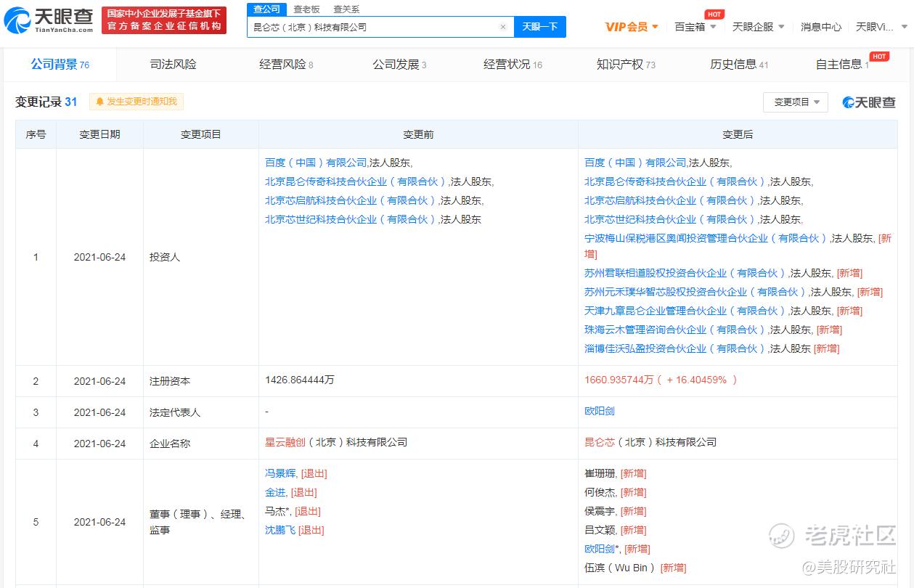The width and height of the screenshot is (914, 588).
Task: Click the 变更前 column header
Action: tap(418, 135)
